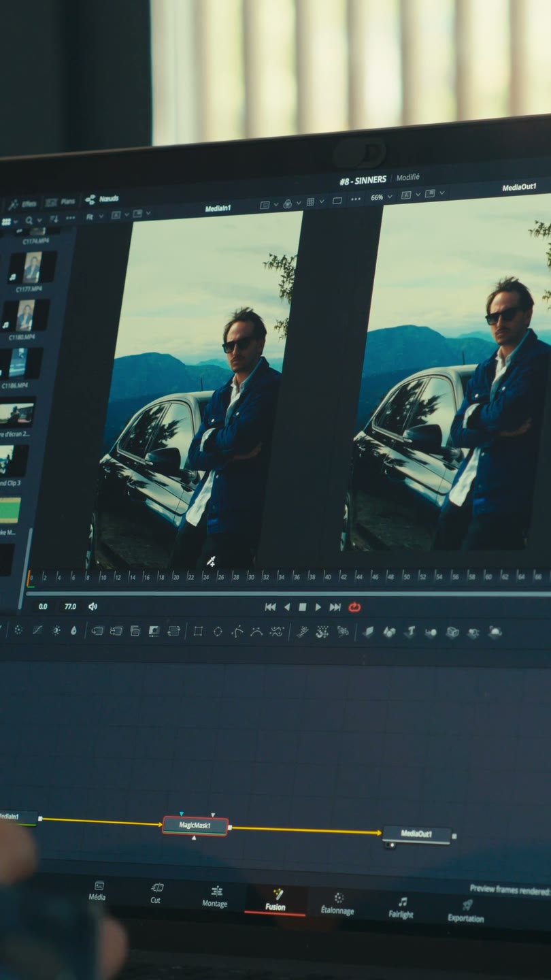Add the Merge node tool
551x980 pixels.
97,631
